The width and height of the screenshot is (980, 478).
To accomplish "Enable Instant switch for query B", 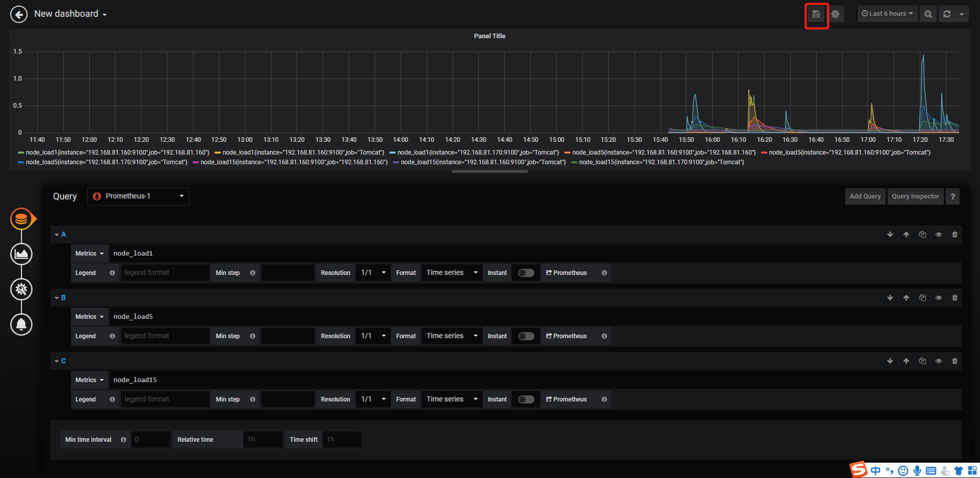I will point(526,336).
